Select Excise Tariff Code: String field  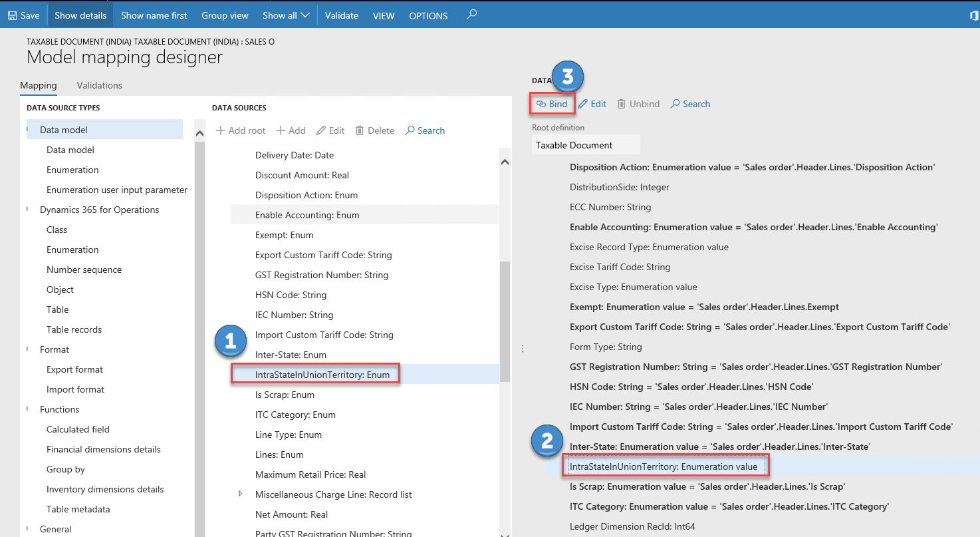(x=620, y=267)
